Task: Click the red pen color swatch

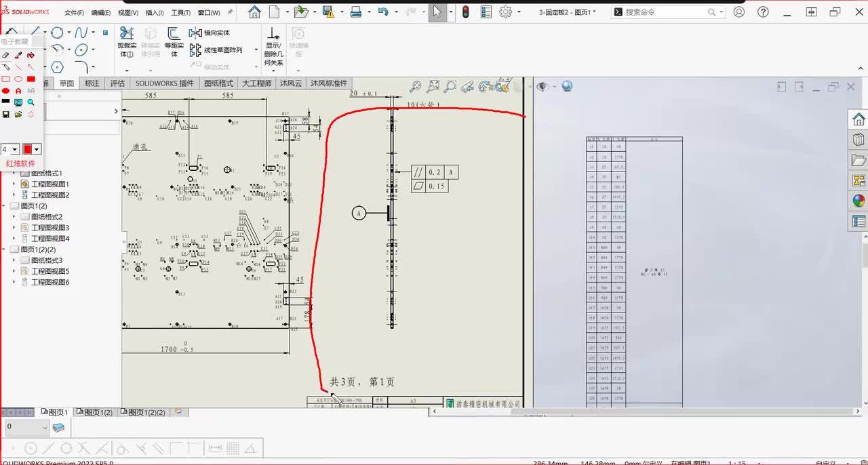Action: pyautogui.click(x=28, y=149)
